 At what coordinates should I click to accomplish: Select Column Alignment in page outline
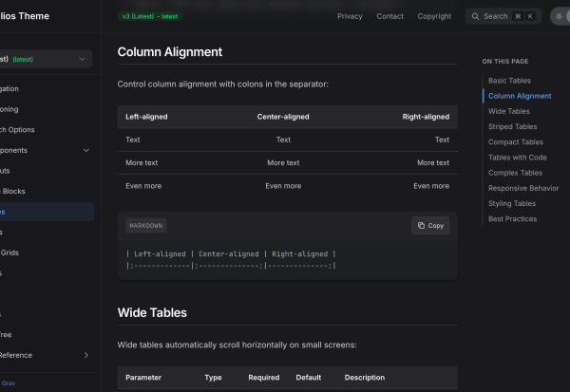click(520, 96)
